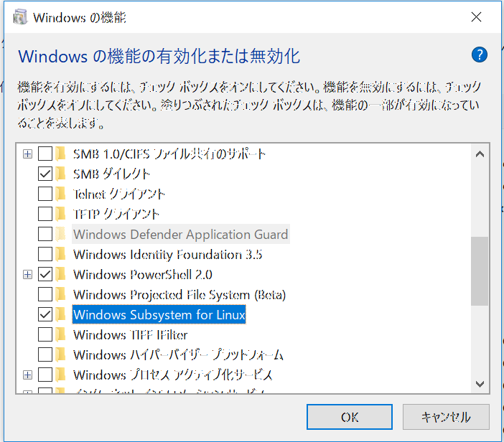Enable the TFTP クライアント checkbox
504x442 pixels.
pyautogui.click(x=45, y=214)
